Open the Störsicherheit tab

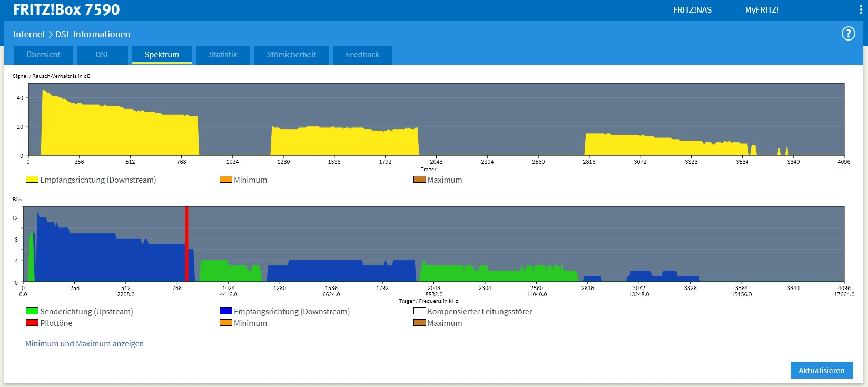pos(291,55)
